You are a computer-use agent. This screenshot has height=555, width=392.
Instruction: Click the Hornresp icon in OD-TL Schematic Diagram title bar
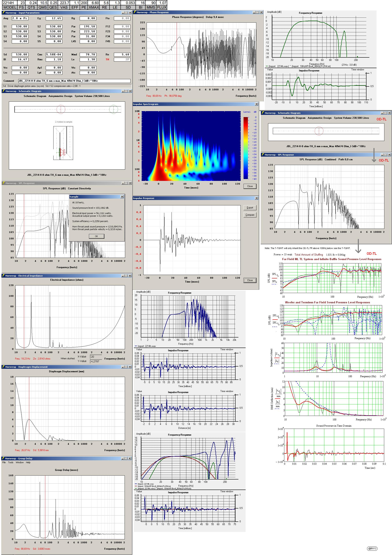pos(263,113)
